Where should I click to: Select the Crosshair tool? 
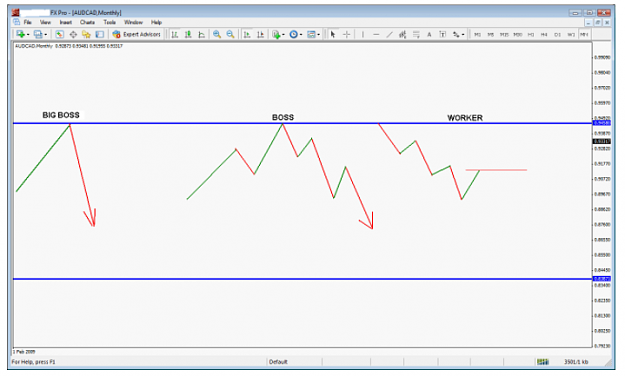pos(346,34)
